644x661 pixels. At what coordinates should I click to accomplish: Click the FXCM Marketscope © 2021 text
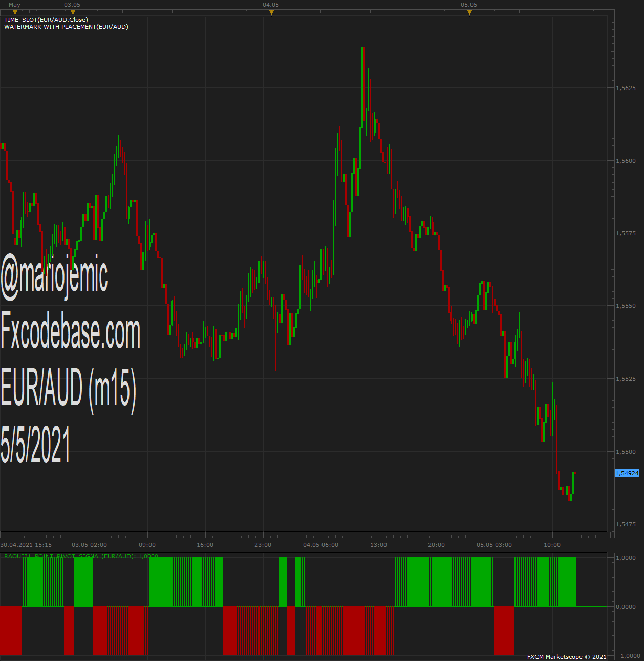567,657
